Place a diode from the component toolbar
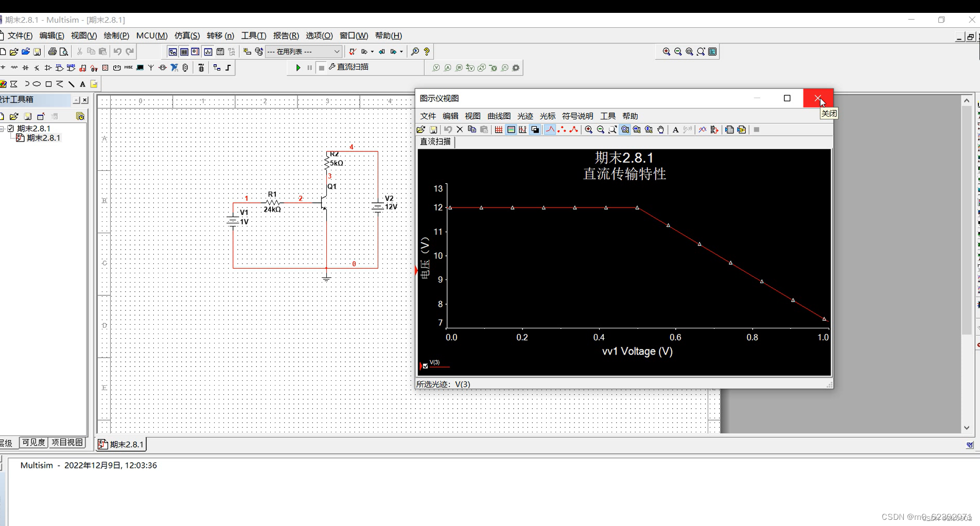 click(25, 67)
